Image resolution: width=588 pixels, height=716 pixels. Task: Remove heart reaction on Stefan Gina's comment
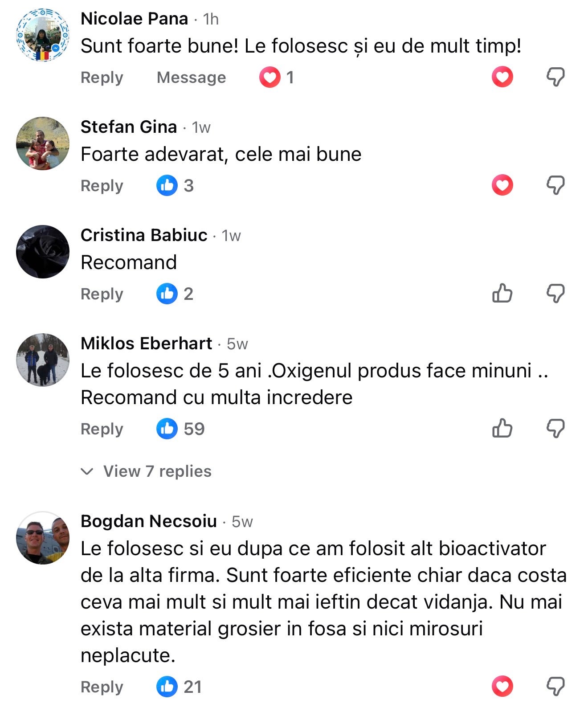point(502,185)
